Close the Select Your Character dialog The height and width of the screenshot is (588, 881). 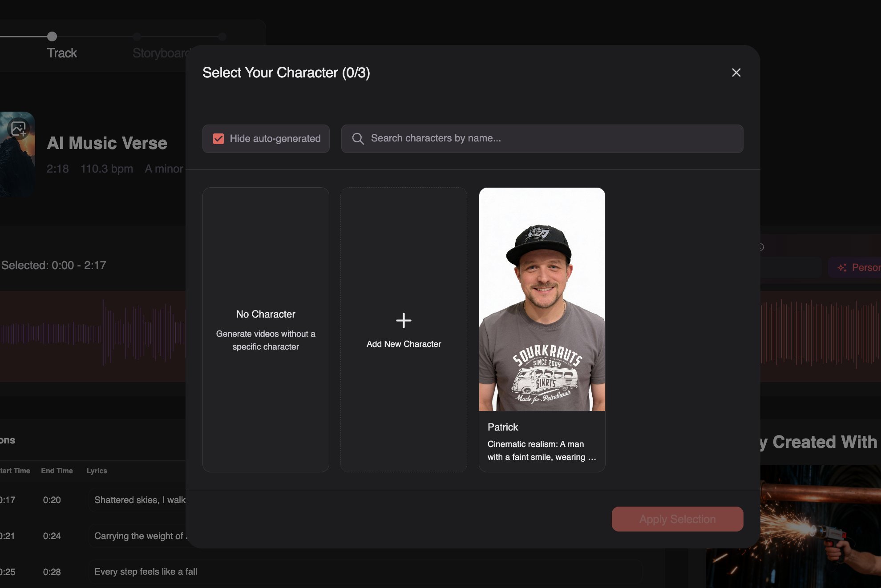coord(736,72)
